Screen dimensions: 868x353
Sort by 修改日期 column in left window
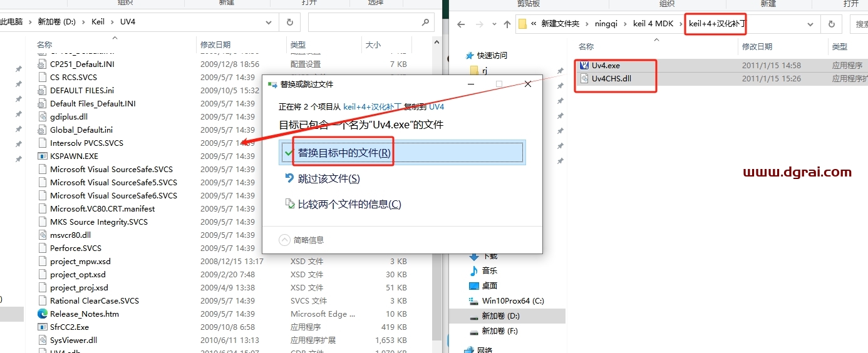pyautogui.click(x=215, y=45)
